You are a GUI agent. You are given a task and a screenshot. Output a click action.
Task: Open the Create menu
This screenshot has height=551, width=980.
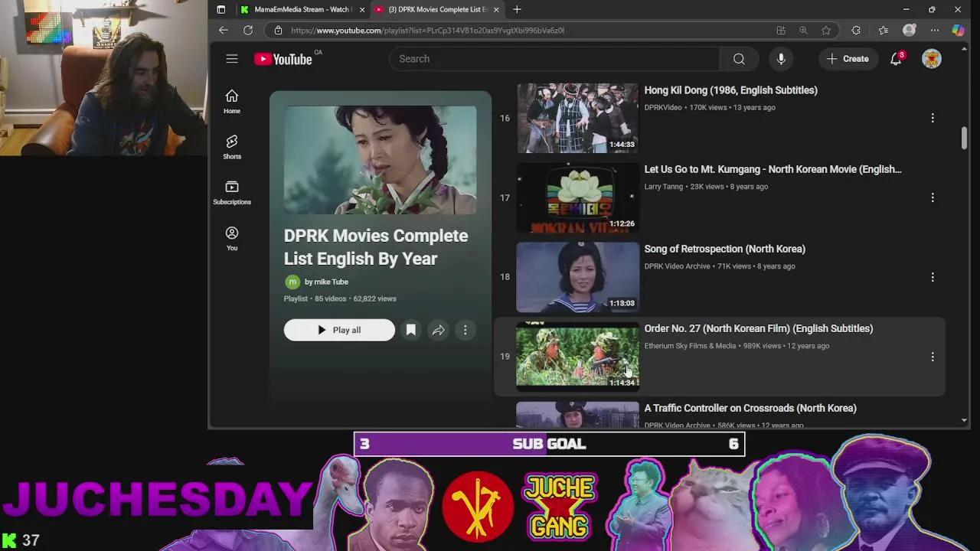click(848, 59)
